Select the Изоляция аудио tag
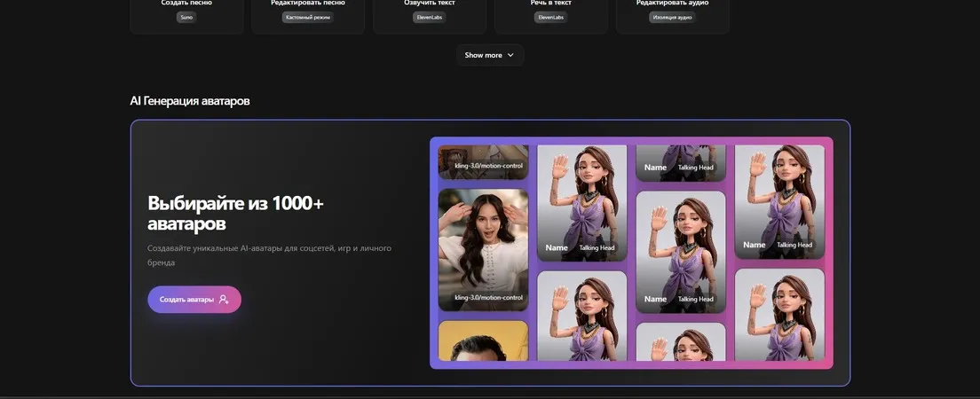This screenshot has width=980, height=399. click(x=673, y=18)
